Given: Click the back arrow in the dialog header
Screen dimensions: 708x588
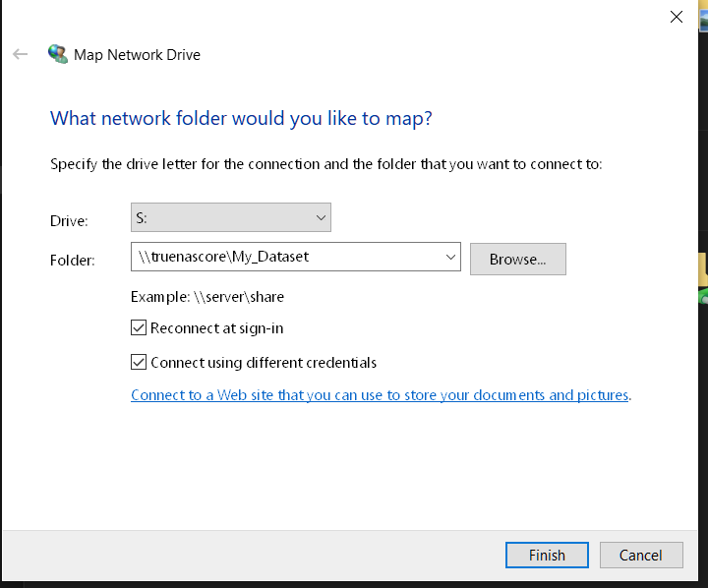Looking at the screenshot, I should pyautogui.click(x=20, y=54).
